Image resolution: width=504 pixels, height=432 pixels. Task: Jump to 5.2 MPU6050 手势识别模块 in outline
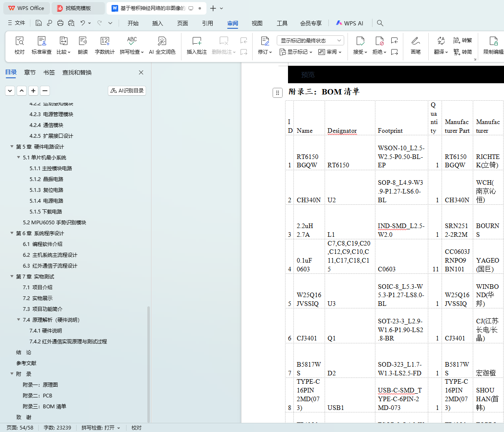click(55, 222)
